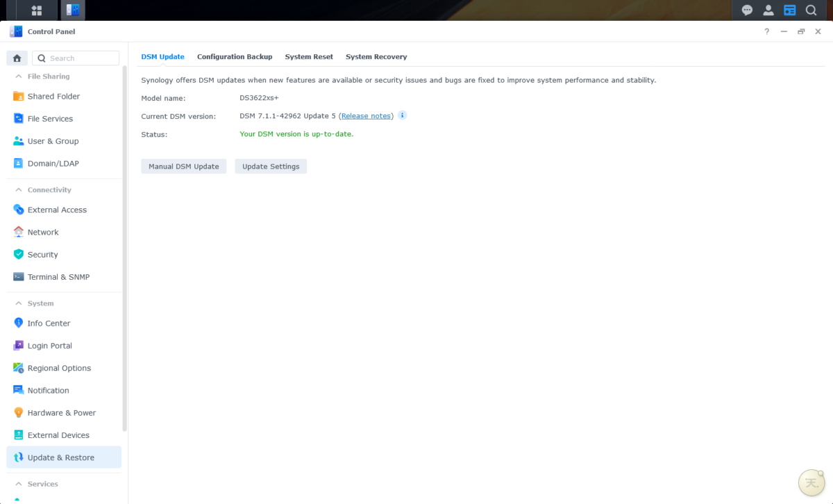Open External Devices settings
The width and height of the screenshot is (833, 504).
click(x=58, y=435)
